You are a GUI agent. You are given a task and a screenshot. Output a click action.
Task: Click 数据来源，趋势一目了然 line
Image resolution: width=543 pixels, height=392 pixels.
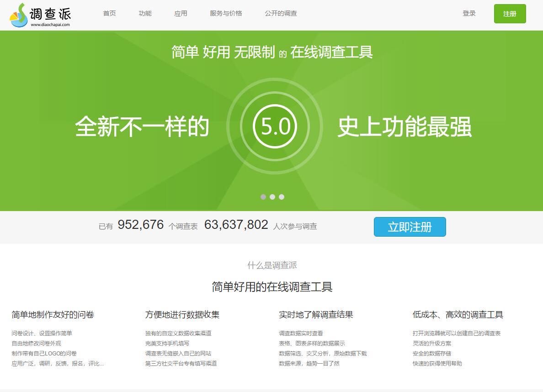click(309, 363)
